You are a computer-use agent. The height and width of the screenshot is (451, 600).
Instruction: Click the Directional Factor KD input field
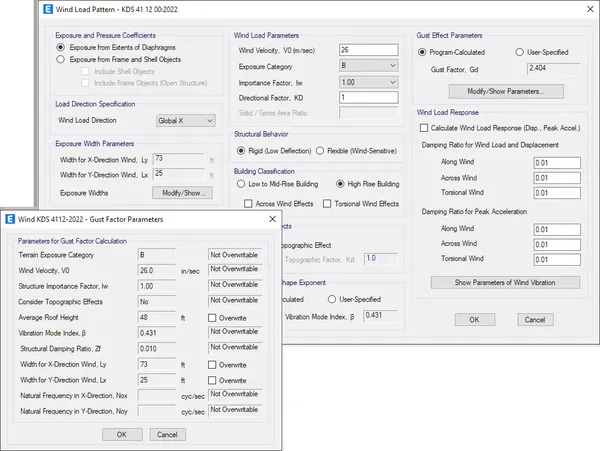point(368,97)
